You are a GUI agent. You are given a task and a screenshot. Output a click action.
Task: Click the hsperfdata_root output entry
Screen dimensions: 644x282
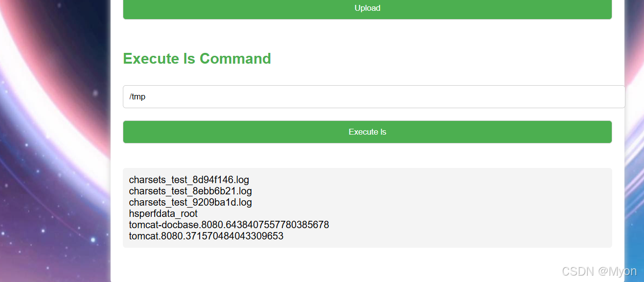tap(163, 213)
